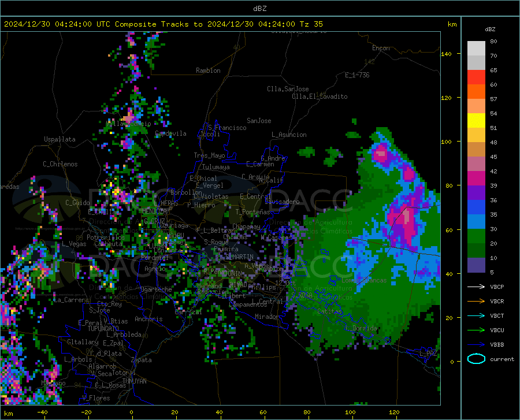Click the Ugarteche label
The width and height of the screenshot is (520, 420).
(x=156, y=289)
